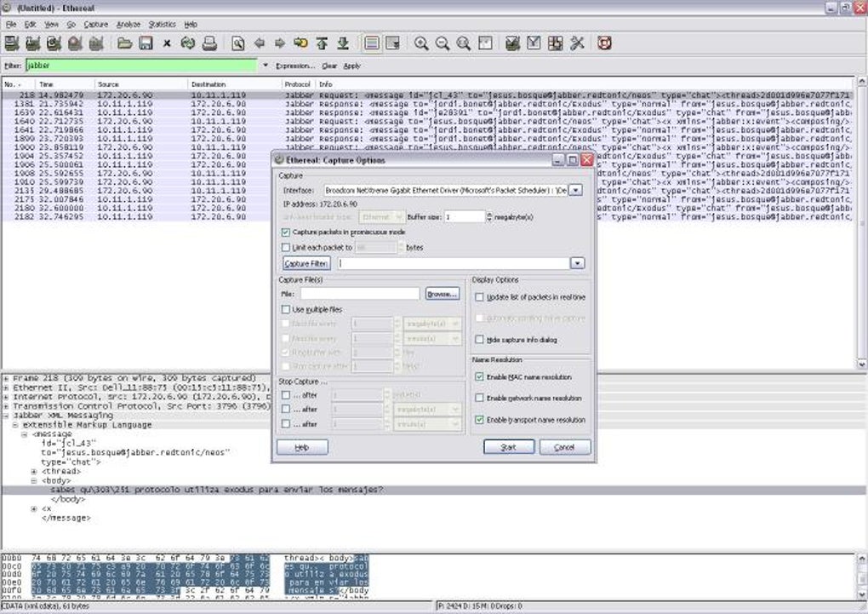Click the Buffer size spinner arrows

pos(488,216)
